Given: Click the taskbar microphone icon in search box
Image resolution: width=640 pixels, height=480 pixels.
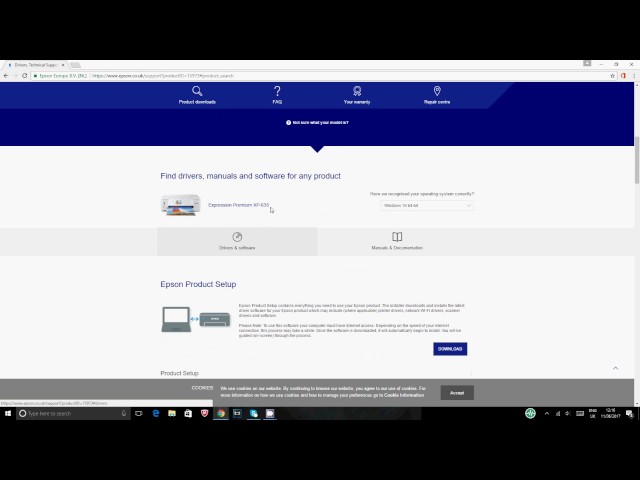Looking at the screenshot, I should (124, 413).
